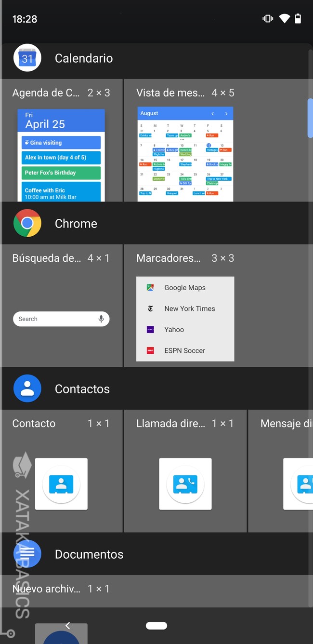The image size is (313, 644).
Task: Select the Llamada directa widget icon
Action: click(x=185, y=484)
